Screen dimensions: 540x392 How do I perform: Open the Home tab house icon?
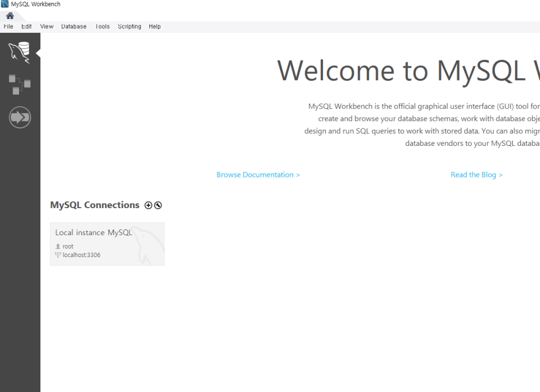(x=10, y=16)
